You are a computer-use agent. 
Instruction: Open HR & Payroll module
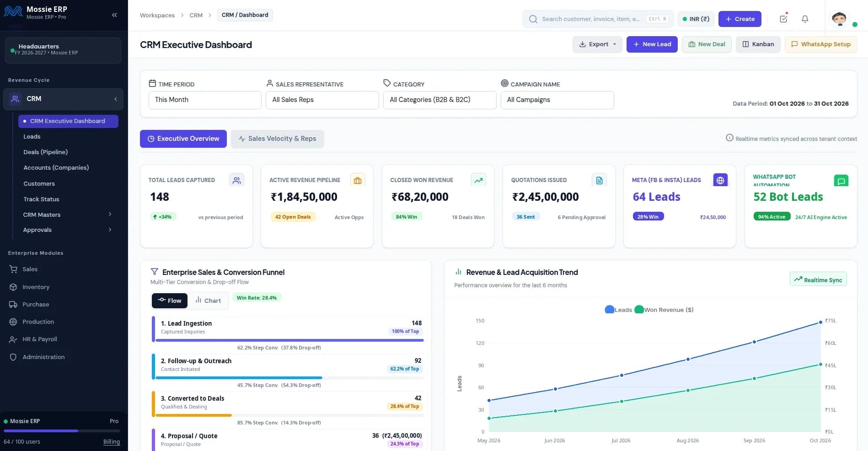(x=39, y=339)
